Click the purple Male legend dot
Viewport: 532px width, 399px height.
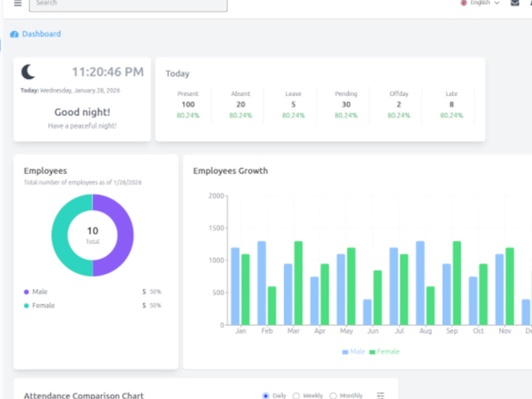click(x=26, y=292)
